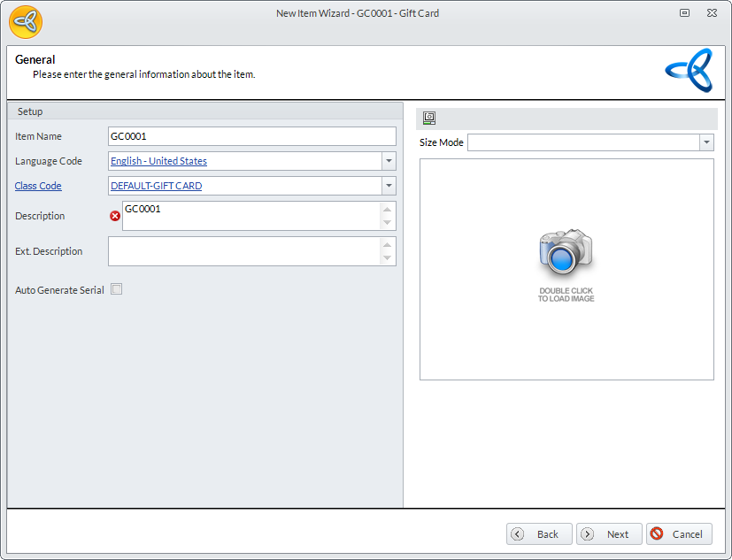This screenshot has height=560, width=732.
Task: Click the small image icon above Size Mode
Action: pos(429,118)
